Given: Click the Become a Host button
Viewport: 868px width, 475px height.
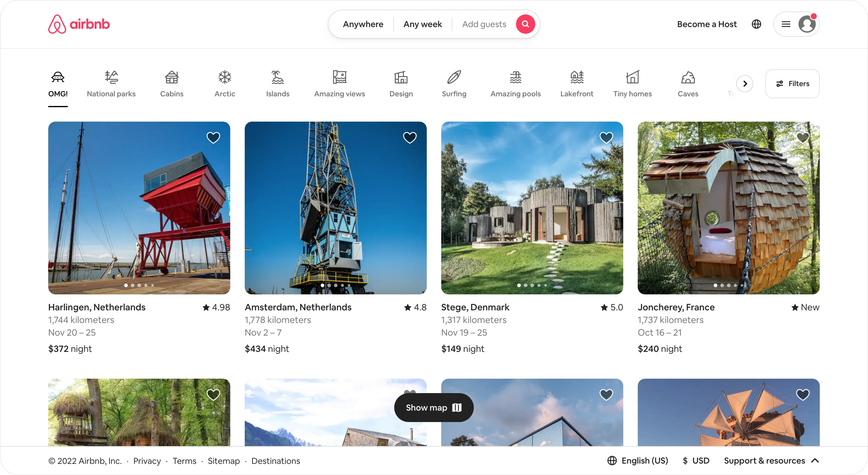Looking at the screenshot, I should (x=707, y=24).
